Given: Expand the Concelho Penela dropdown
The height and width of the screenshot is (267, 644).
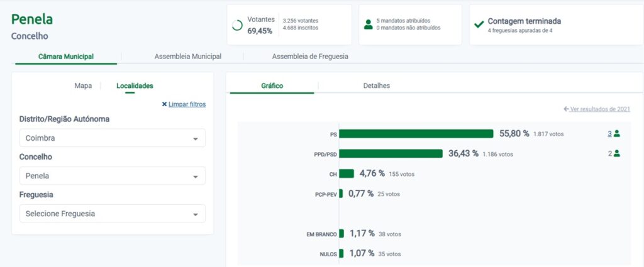Looking at the screenshot, I should (113, 176).
